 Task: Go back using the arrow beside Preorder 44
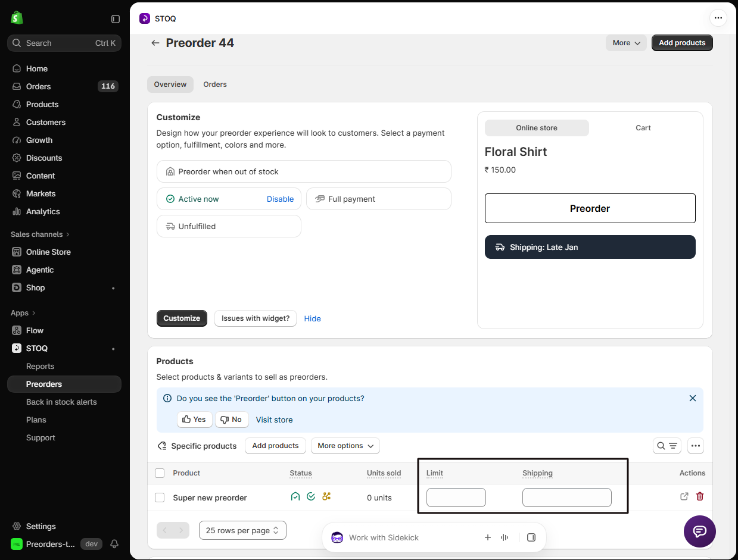(155, 43)
